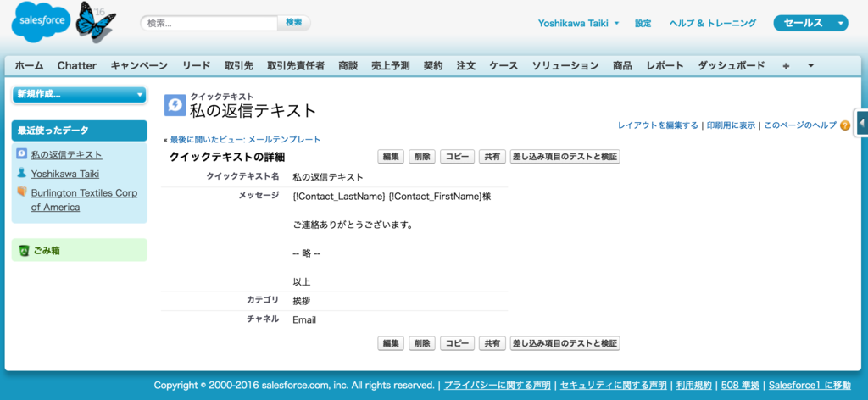The image size is (868, 400).
Task: Click the orange help question mark icon
Action: tap(844, 125)
